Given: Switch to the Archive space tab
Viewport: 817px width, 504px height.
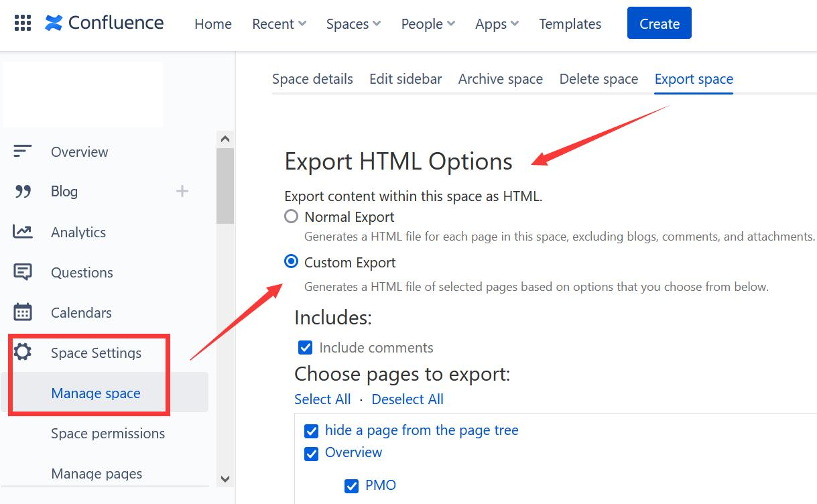Looking at the screenshot, I should (501, 79).
